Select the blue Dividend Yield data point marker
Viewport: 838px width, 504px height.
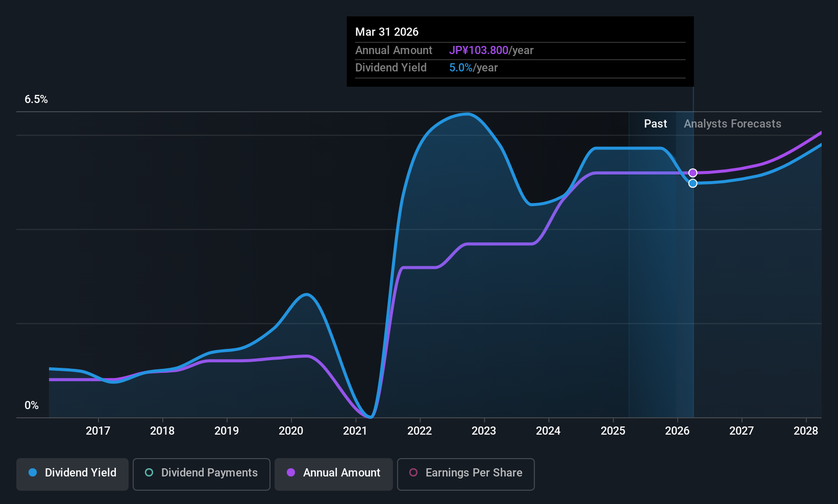693,183
